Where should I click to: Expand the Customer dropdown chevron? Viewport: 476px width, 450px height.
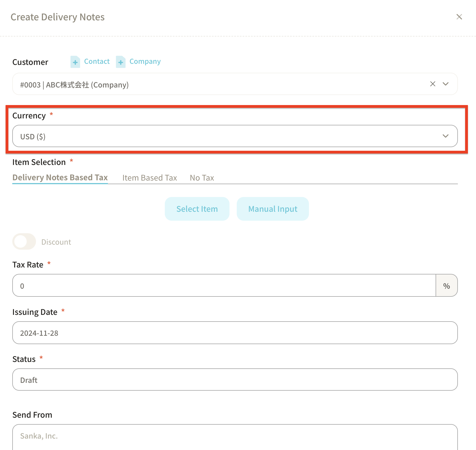[x=446, y=84]
